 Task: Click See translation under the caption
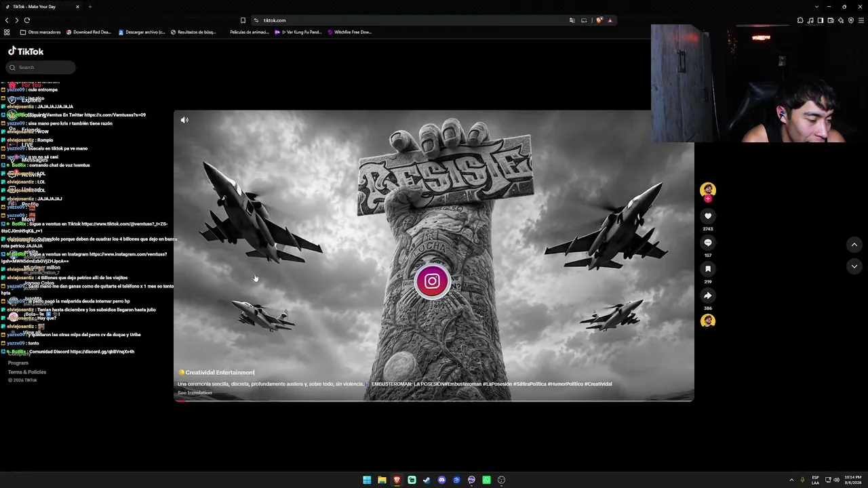pyautogui.click(x=195, y=393)
